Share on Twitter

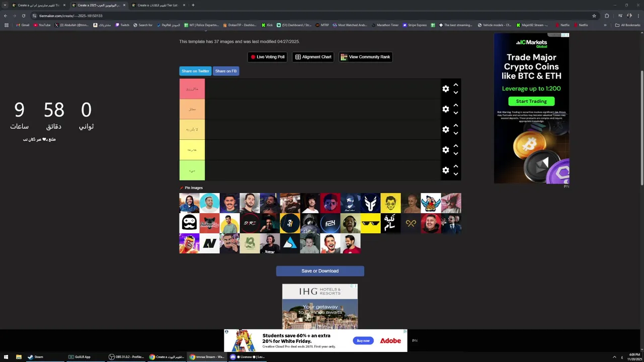coord(195,71)
